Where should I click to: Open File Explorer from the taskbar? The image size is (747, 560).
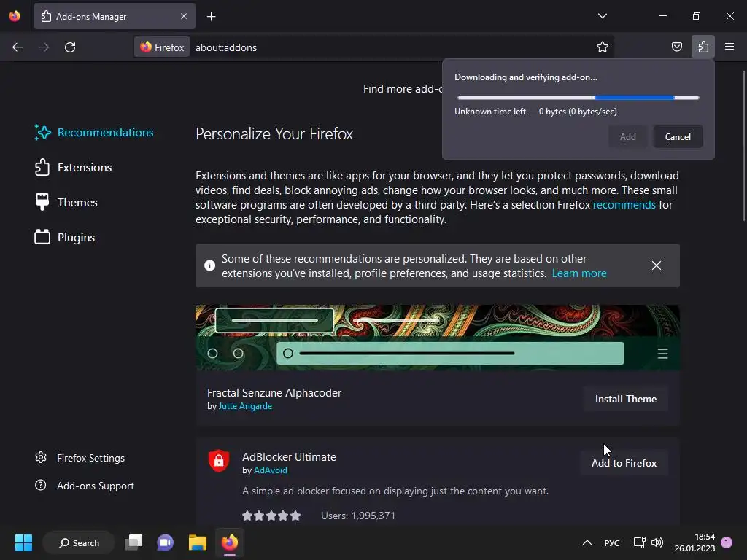pos(197,542)
